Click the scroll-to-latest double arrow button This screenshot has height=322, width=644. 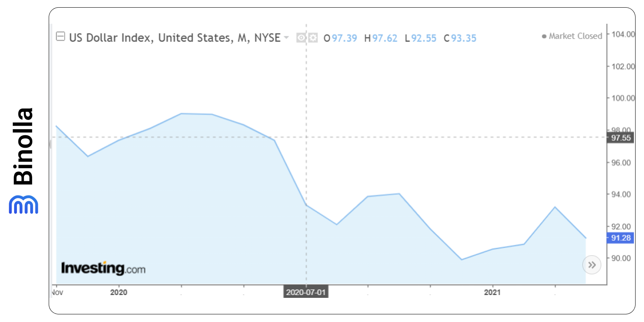(x=591, y=265)
